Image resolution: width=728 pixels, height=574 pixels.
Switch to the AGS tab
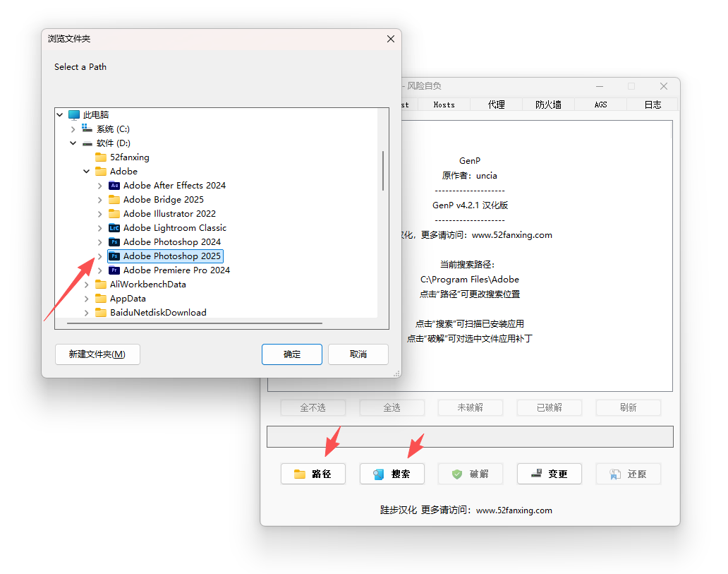pos(601,104)
